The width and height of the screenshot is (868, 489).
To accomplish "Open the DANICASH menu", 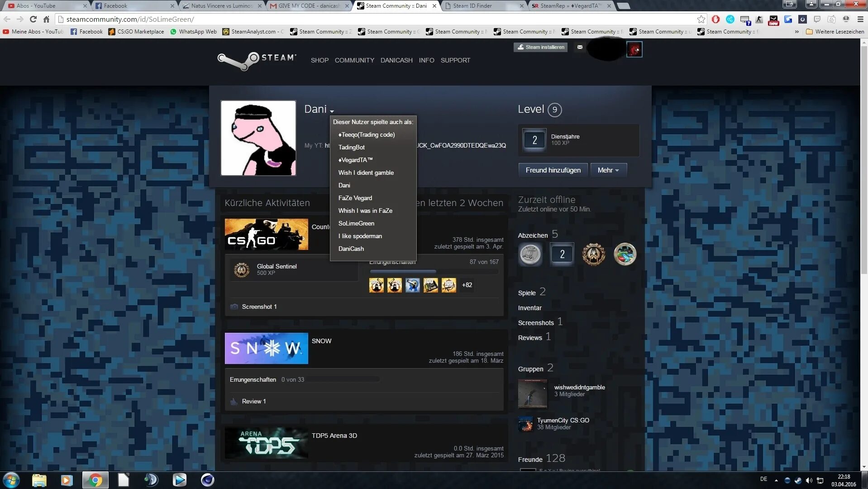I will pyautogui.click(x=396, y=60).
